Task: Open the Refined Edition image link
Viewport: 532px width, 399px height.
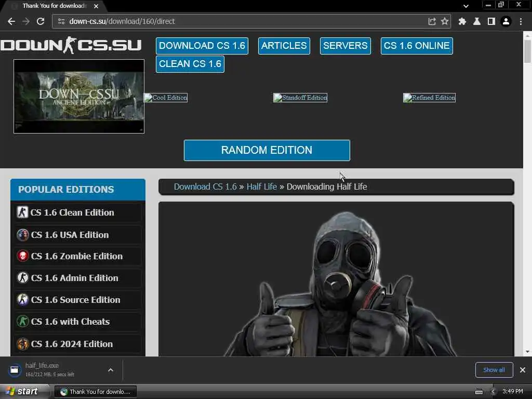Action: [429, 98]
